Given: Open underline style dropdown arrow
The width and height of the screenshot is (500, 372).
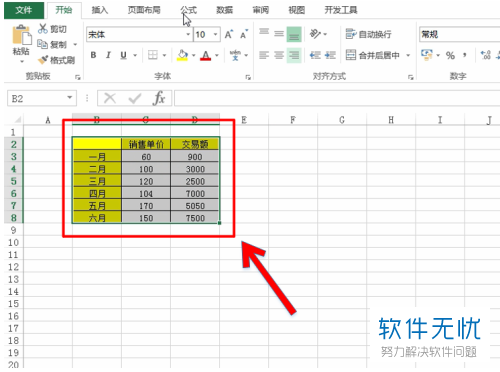Looking at the screenshot, I should click(135, 55).
